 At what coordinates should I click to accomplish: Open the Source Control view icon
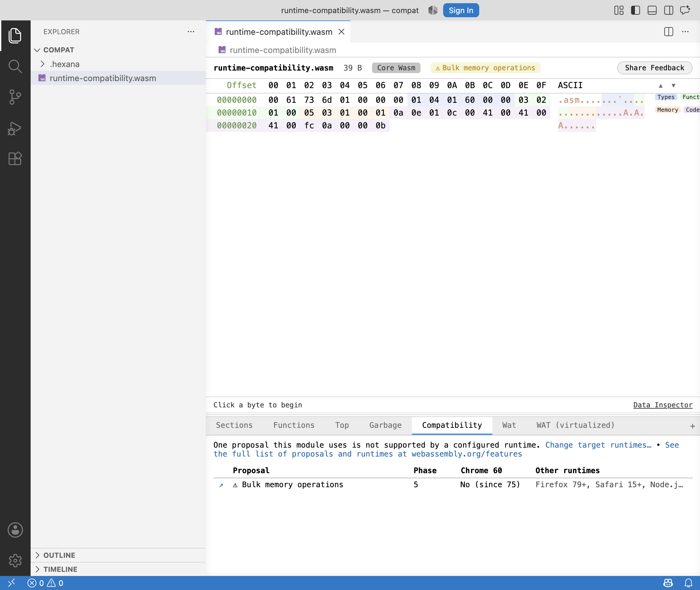[15, 97]
